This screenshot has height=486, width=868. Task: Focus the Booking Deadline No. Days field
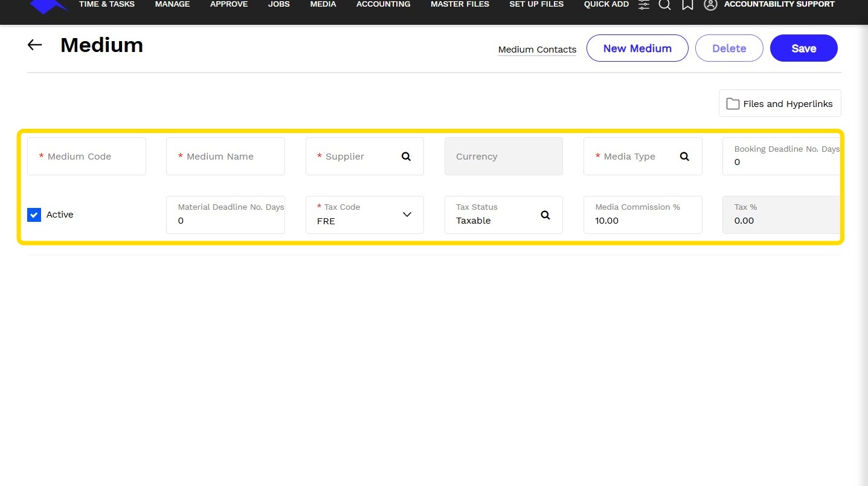[x=780, y=156]
